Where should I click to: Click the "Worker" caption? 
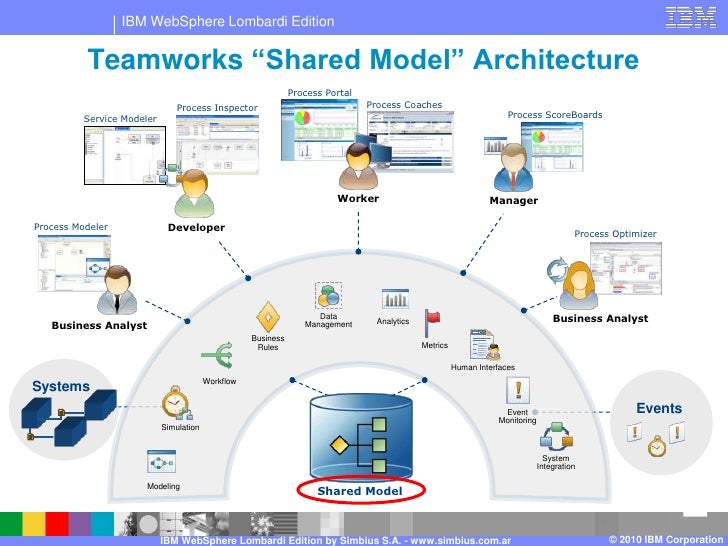358,198
